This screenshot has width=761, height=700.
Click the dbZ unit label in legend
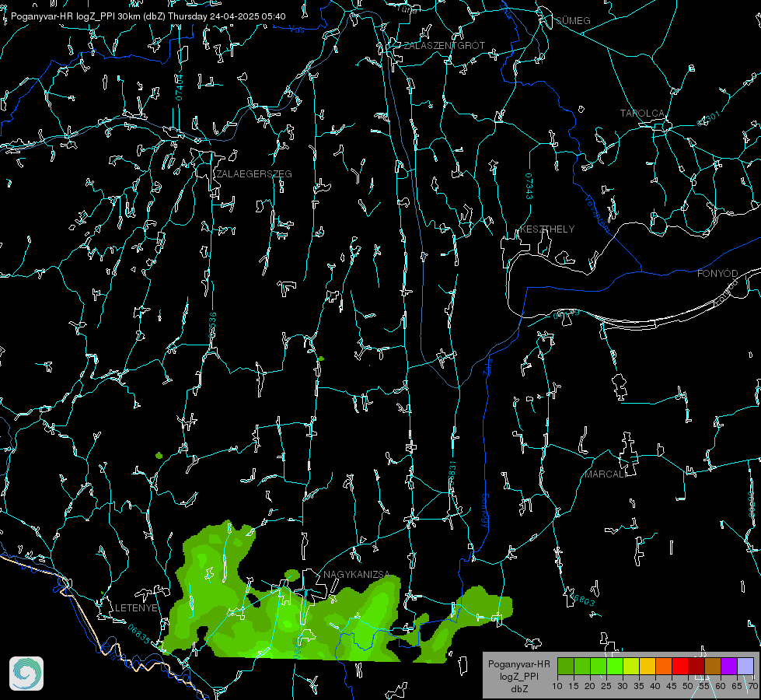point(519,689)
